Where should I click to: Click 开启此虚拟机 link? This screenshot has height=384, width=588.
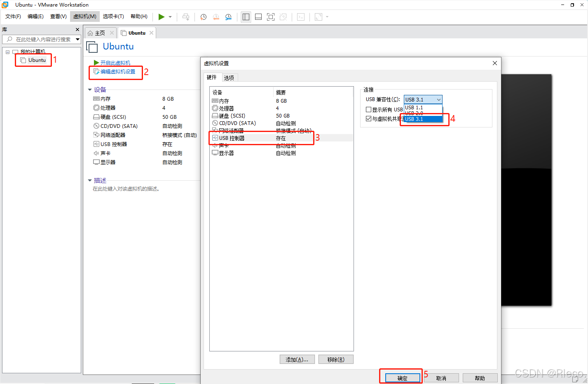pyautogui.click(x=115, y=63)
